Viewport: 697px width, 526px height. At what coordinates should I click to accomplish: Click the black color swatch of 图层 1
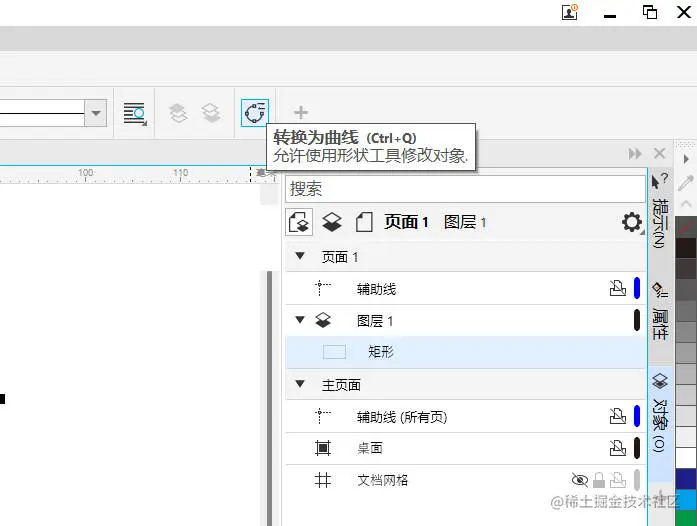point(637,320)
